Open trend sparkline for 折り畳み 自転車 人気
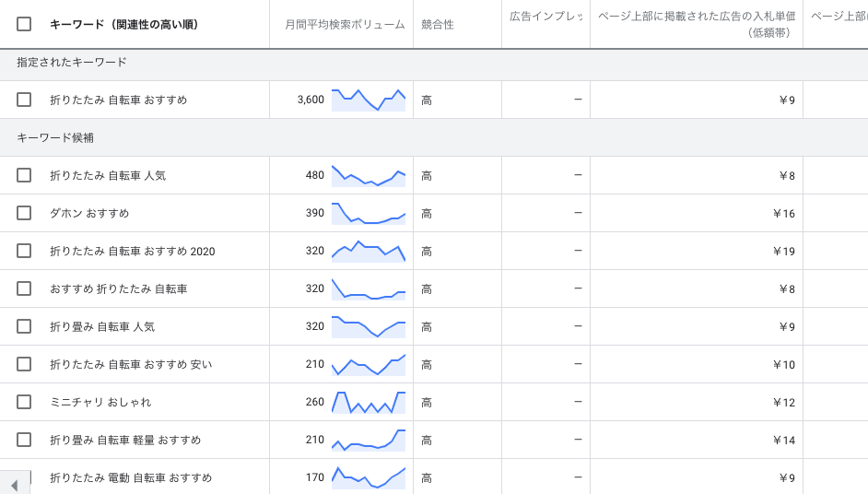This screenshot has width=868, height=494. [x=369, y=326]
